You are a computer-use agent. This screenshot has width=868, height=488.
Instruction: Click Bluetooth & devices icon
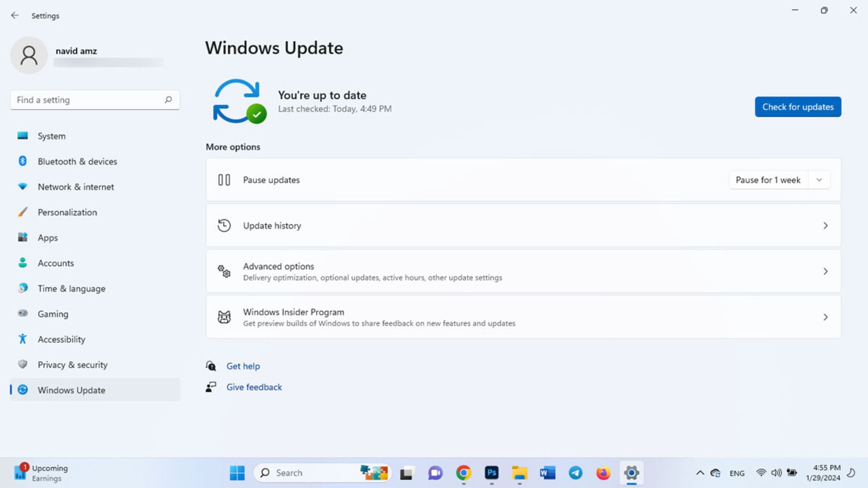(x=23, y=161)
